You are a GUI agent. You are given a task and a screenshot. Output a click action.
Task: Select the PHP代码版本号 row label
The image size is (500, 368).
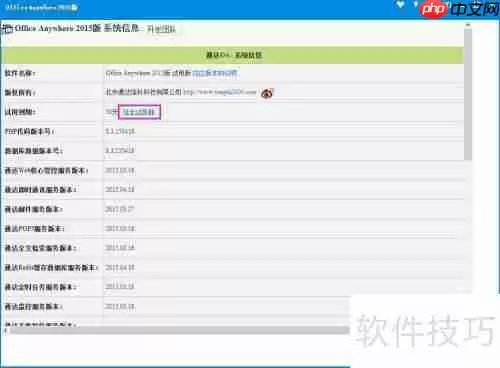coord(30,131)
